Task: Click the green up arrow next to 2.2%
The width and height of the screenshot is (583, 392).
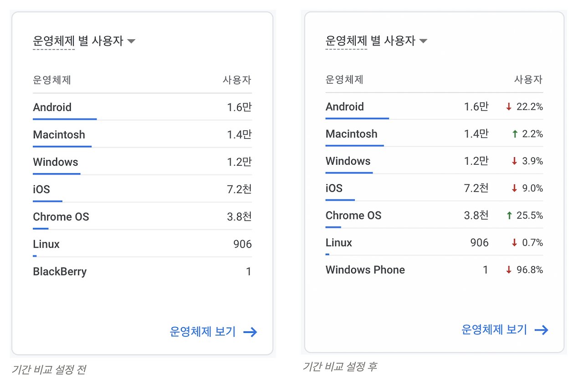Action: [515, 134]
